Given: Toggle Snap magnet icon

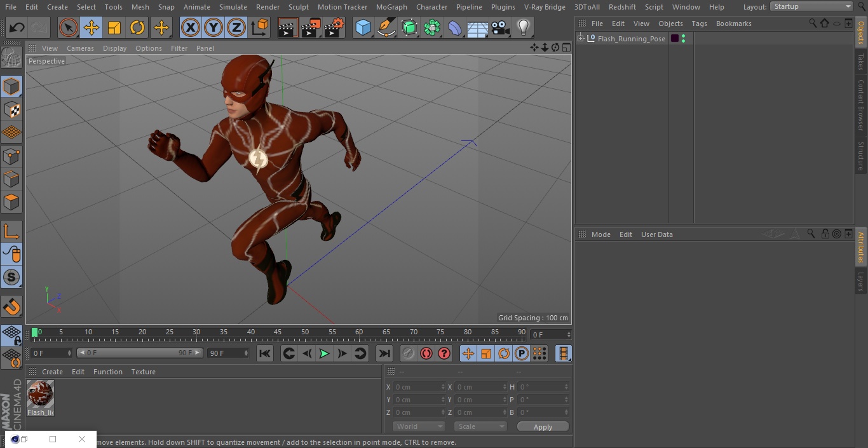Looking at the screenshot, I should [11, 306].
